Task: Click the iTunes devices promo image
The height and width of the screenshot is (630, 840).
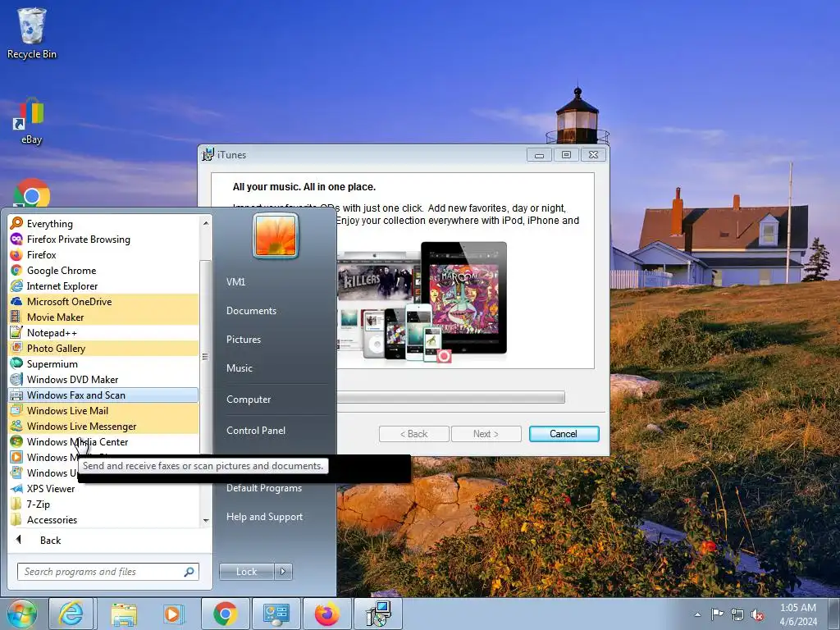Action: 422,303
